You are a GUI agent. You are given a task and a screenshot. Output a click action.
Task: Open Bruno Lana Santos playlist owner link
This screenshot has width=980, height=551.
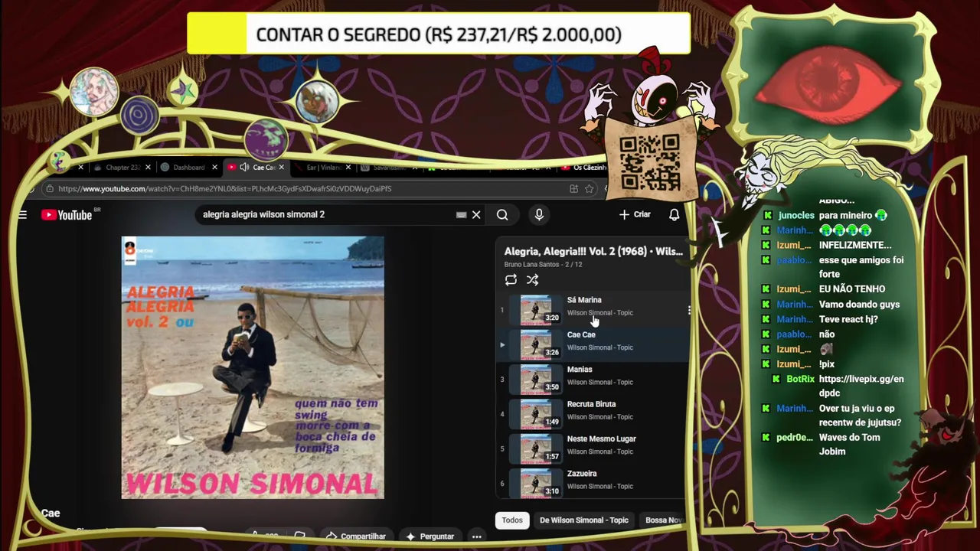[533, 265]
